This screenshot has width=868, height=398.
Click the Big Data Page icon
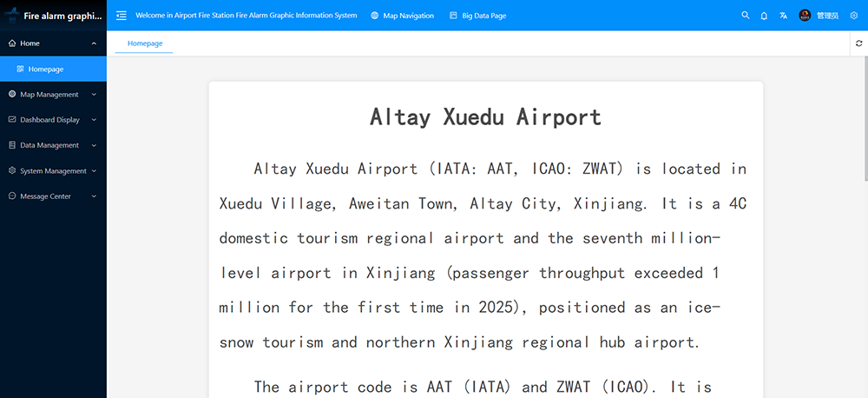[453, 16]
